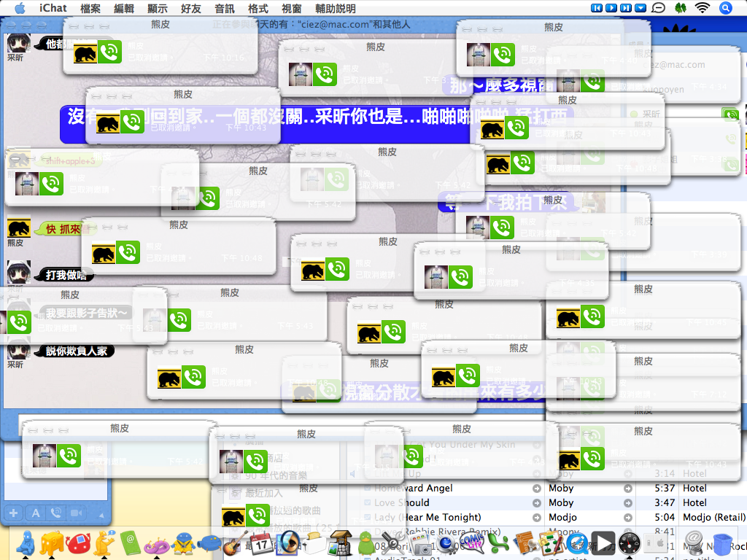Open Dashboard gauges icon in Dock
This screenshot has height=560, width=747.
point(630,542)
